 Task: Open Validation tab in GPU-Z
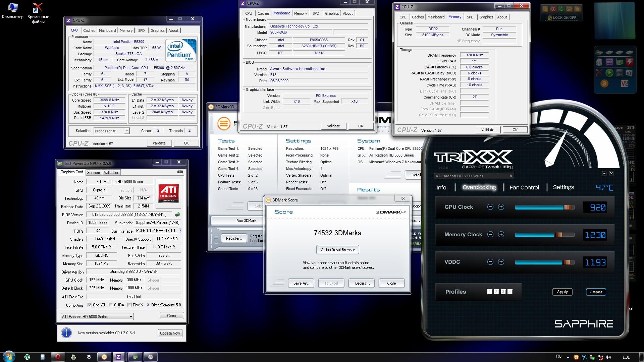111,173
